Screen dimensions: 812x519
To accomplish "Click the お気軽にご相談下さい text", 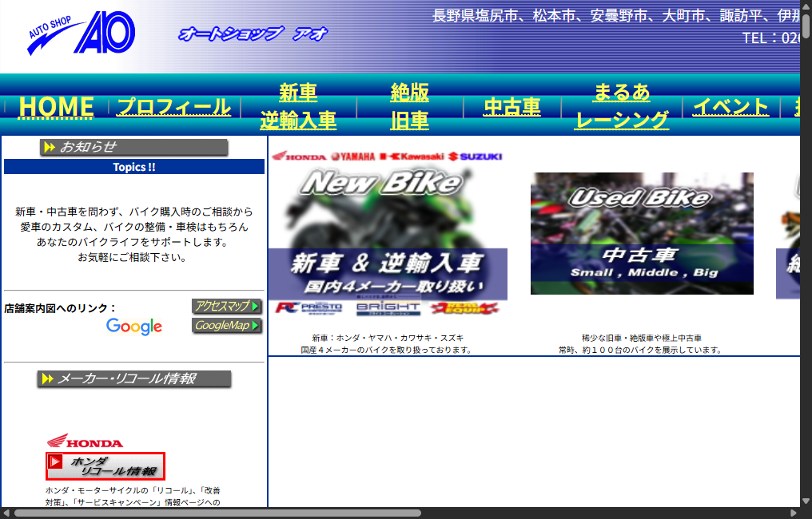I will pos(133,257).
